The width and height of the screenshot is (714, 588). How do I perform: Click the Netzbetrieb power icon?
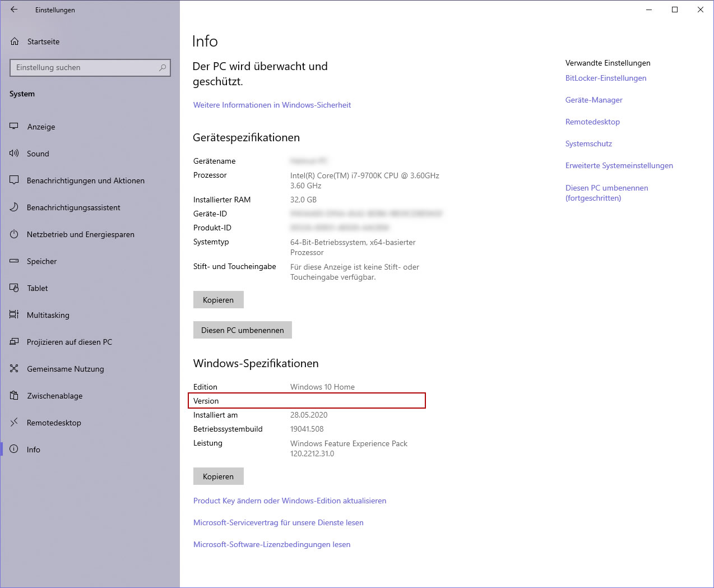[14, 234]
